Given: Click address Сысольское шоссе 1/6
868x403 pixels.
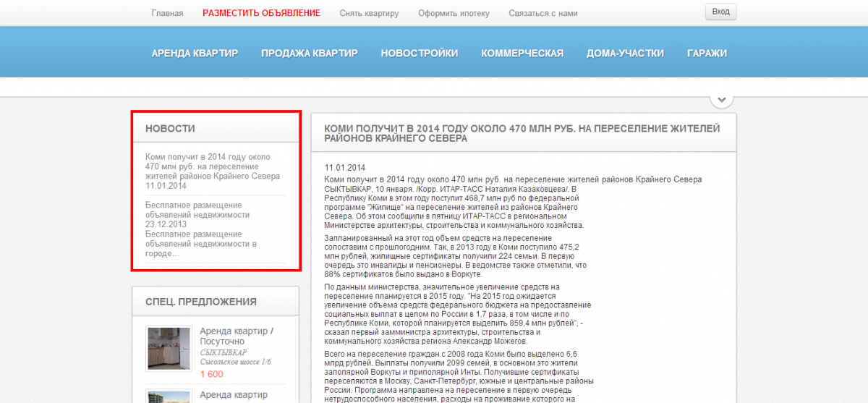Looking at the screenshot, I should pos(235,362).
